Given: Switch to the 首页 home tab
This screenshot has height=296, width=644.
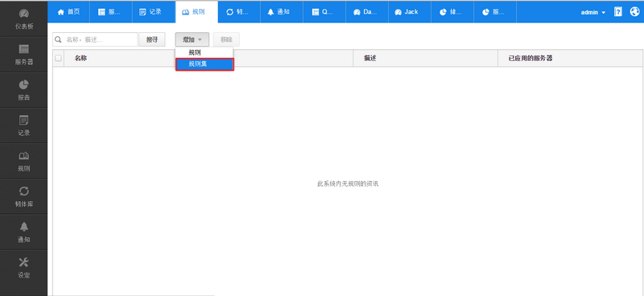Looking at the screenshot, I should [x=68, y=12].
